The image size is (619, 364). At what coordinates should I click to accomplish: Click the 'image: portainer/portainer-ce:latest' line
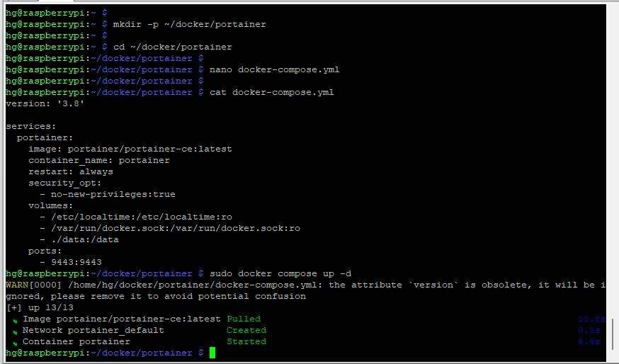130,149
